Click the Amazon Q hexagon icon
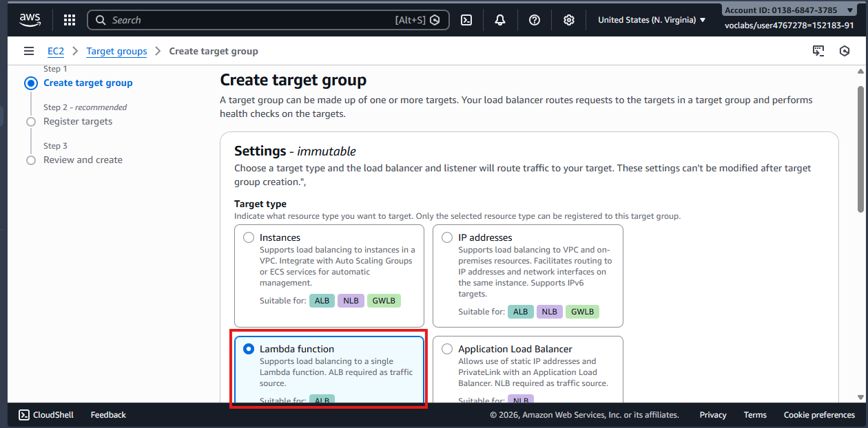This screenshot has height=428, width=868. [x=845, y=51]
